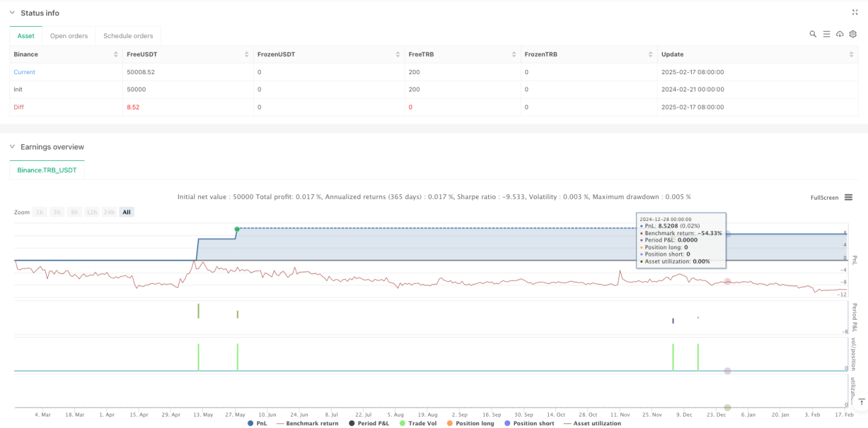Open the search icon above the asset table

pyautogui.click(x=813, y=34)
